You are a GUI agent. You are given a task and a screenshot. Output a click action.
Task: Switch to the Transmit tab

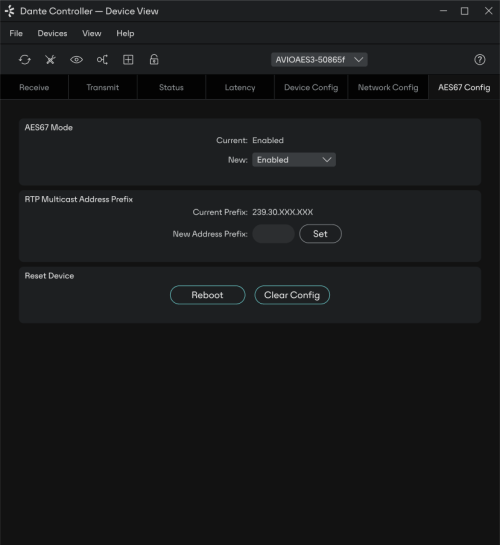click(103, 88)
